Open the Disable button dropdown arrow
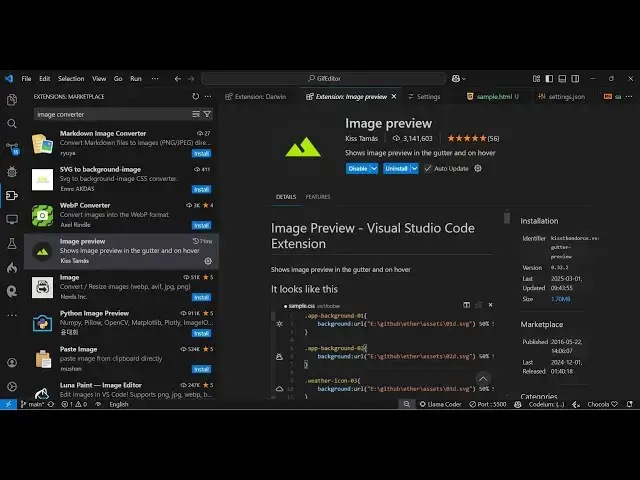Screen dimensions: 640x480 pos(374,169)
